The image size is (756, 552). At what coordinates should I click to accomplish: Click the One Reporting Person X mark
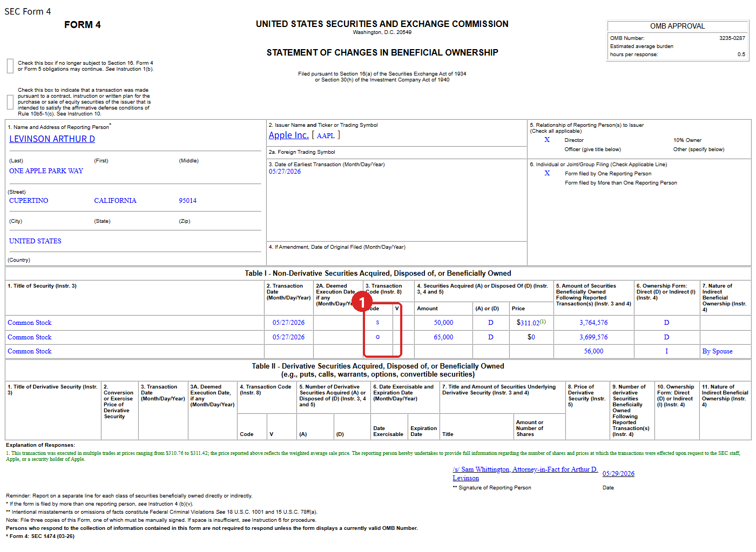coord(547,173)
